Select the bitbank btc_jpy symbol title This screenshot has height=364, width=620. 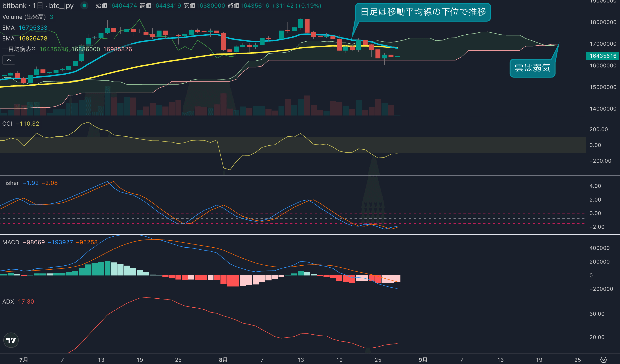point(38,6)
